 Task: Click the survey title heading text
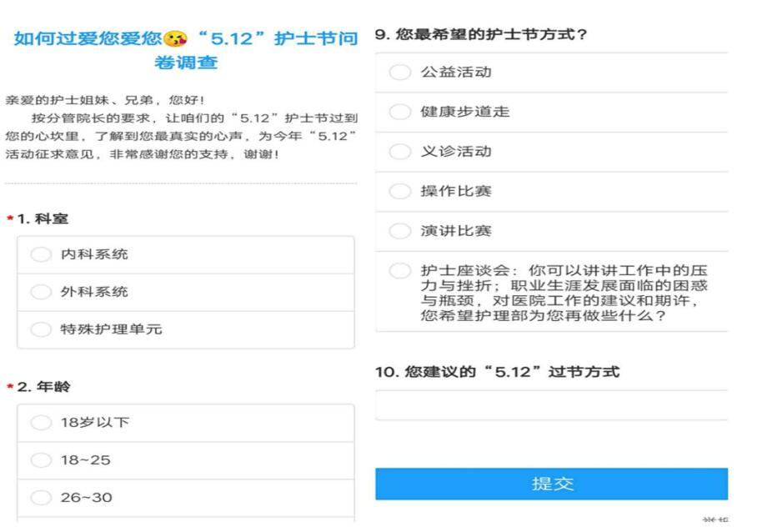(x=186, y=51)
